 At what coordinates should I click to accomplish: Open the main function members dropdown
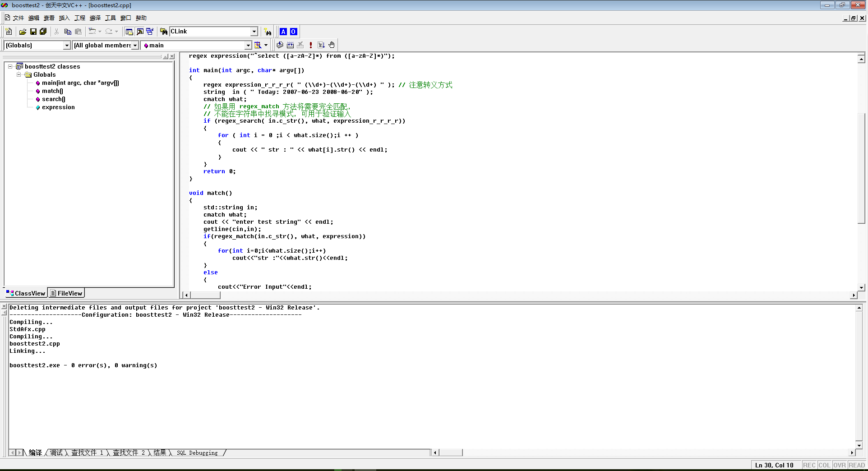click(x=248, y=46)
